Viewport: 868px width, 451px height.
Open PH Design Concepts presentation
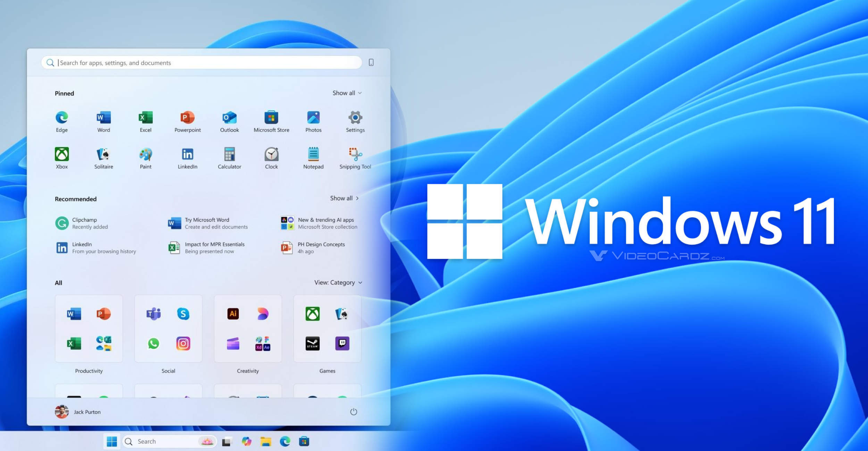[x=312, y=248]
